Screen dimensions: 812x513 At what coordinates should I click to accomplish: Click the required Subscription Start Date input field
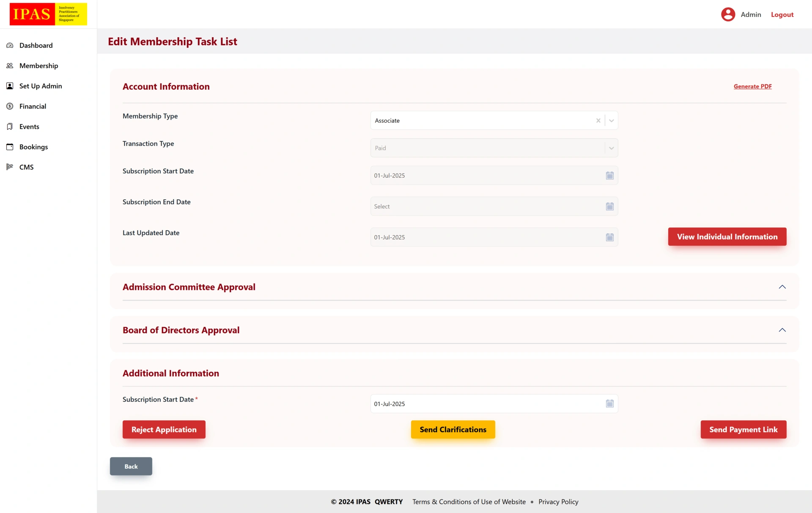coord(486,404)
